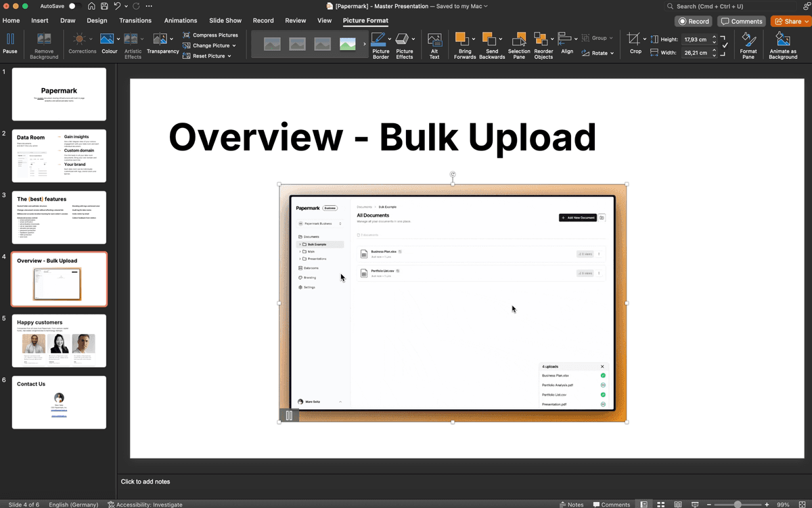Open the Slide Show tab
Screen dimensions: 812x508
[225, 21]
